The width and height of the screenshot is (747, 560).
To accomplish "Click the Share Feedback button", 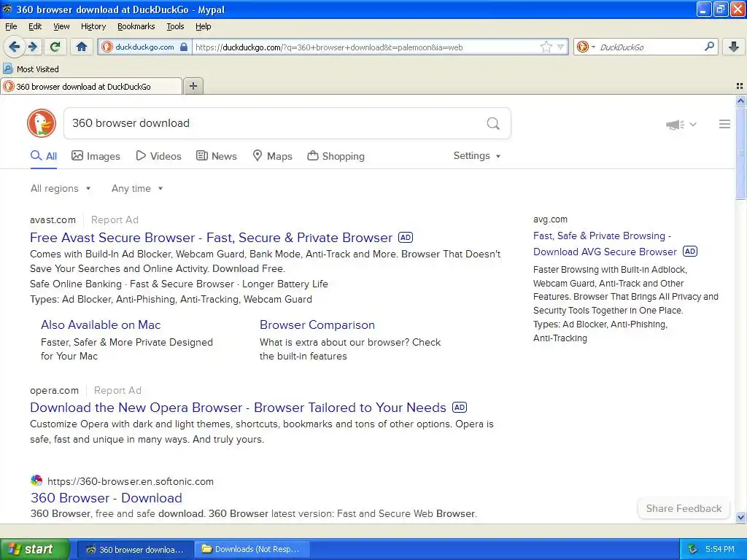I will (684, 508).
